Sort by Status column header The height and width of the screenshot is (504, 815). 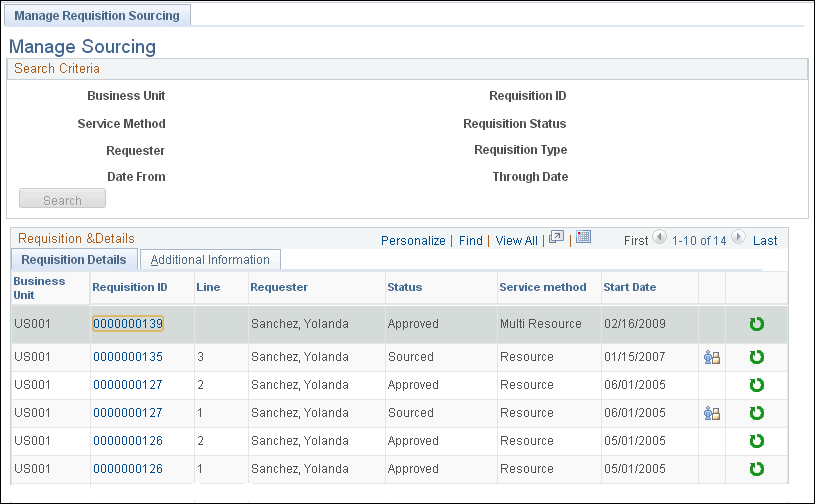click(404, 287)
